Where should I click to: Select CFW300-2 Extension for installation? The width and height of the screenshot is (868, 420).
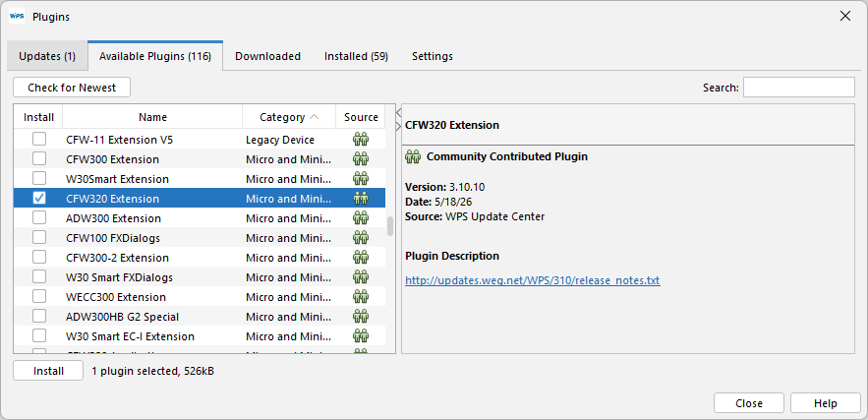39,257
